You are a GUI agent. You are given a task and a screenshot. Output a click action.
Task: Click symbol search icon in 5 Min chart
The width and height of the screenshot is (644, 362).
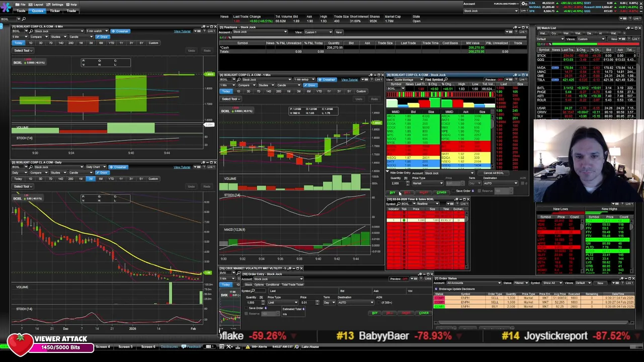click(x=31, y=31)
